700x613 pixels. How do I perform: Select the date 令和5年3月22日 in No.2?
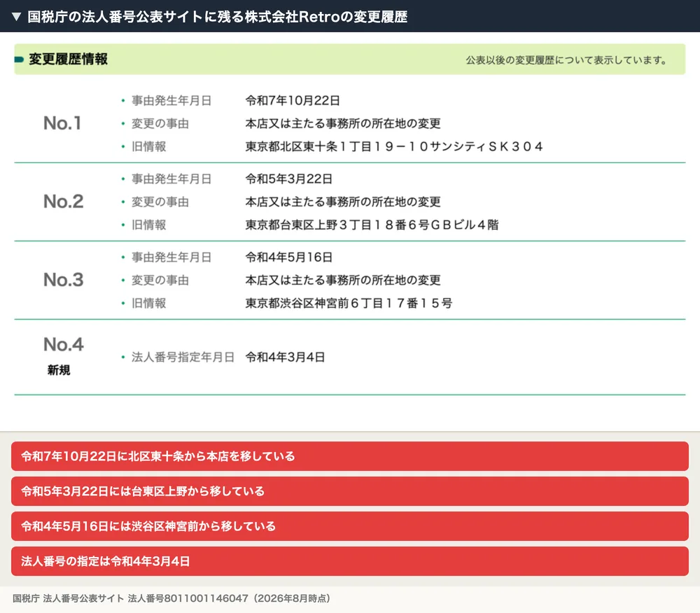[289, 179]
